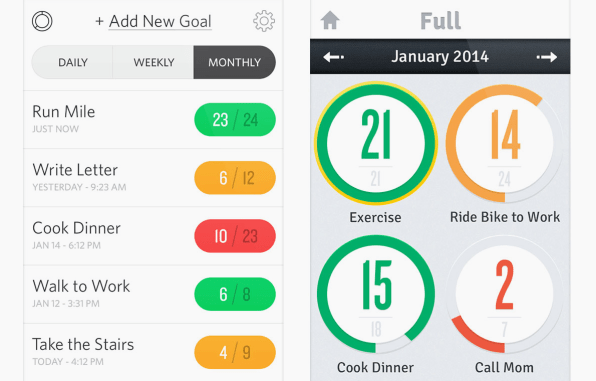
Task: Select the Cook Dinner progress circle
Action: (x=376, y=294)
